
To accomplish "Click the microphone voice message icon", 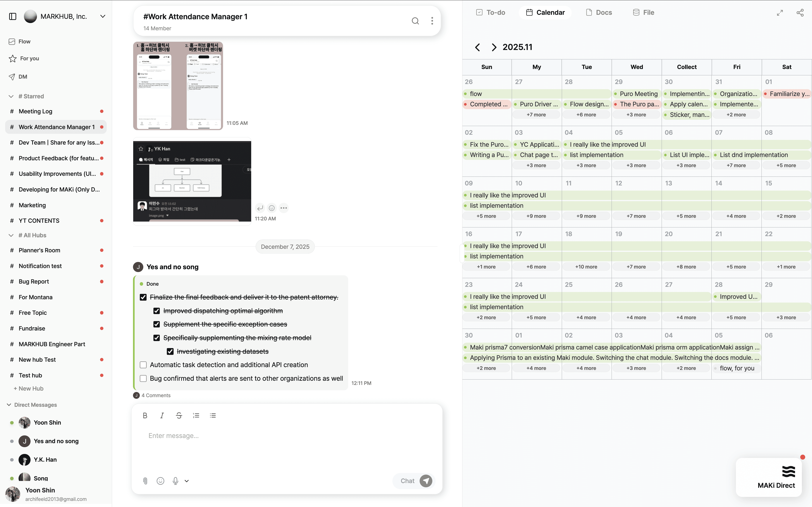I will 175,481.
